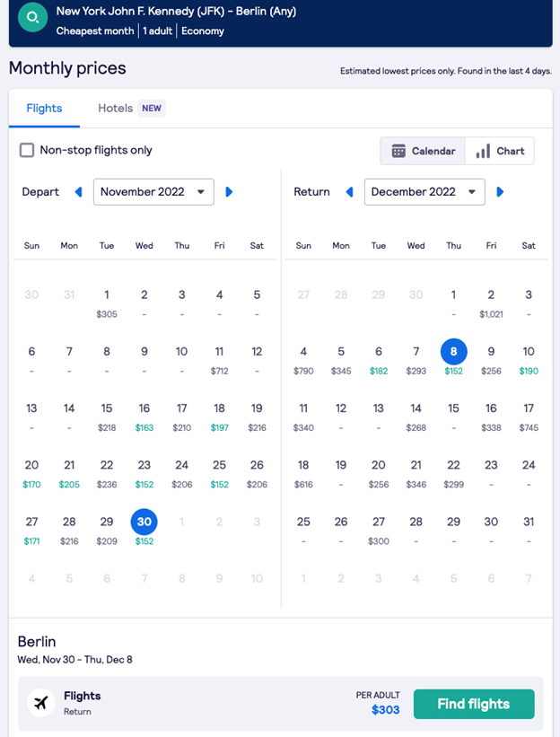
Task: Choose December 6 return at $182
Action: [379, 361]
